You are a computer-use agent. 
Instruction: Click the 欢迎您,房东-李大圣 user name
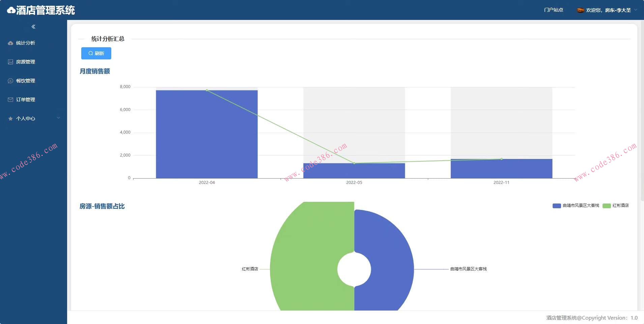click(608, 10)
